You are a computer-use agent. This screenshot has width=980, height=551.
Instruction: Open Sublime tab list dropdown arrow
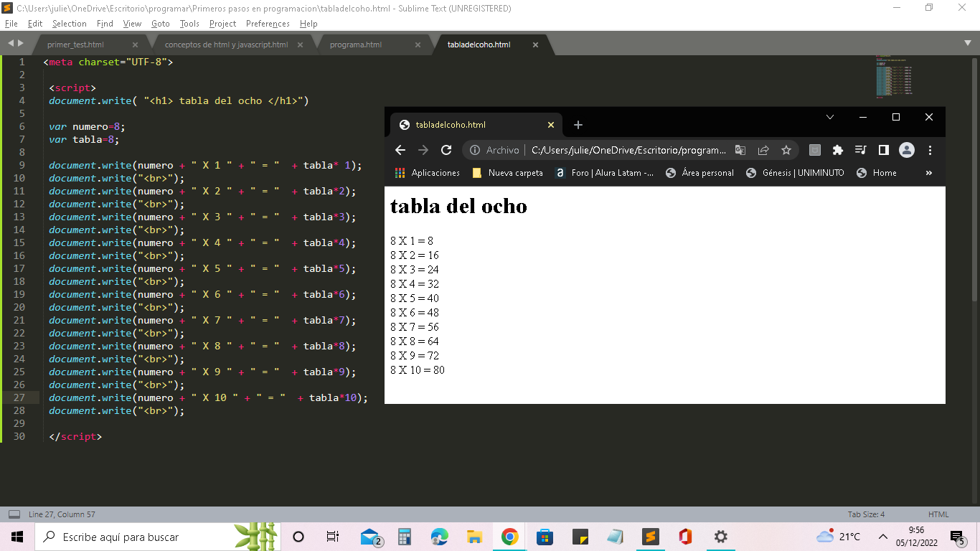[x=968, y=43]
